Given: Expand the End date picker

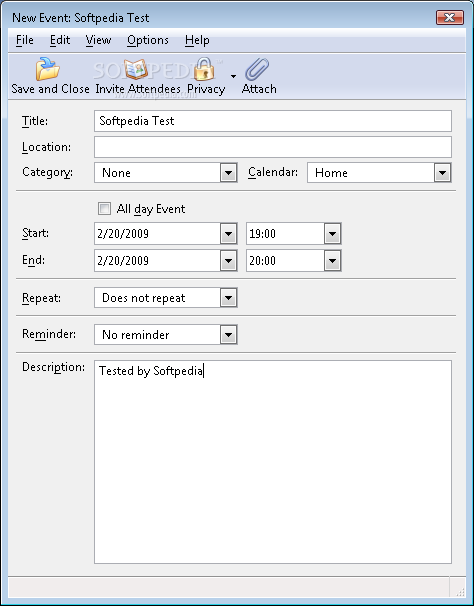Looking at the screenshot, I should point(228,260).
